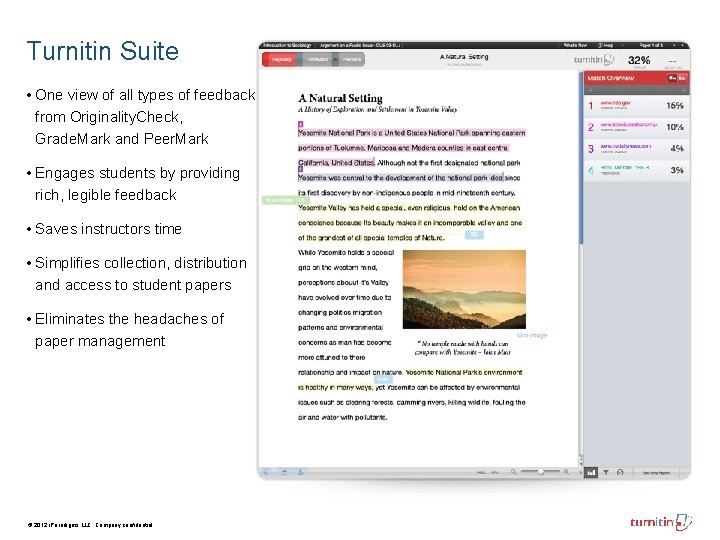Open the match overview bar chart icon
The image size is (720, 540).
(591, 472)
